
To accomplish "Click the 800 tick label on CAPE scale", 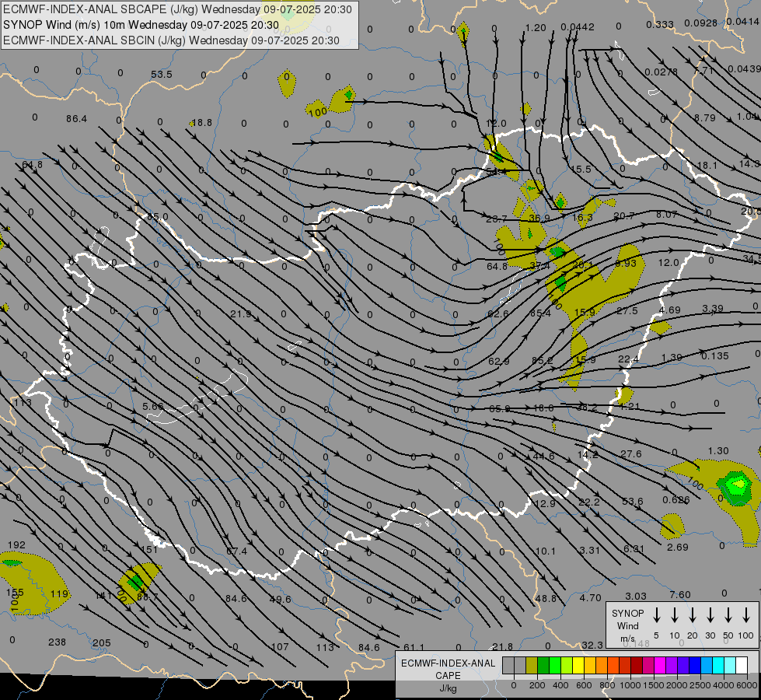I will tap(607, 685).
